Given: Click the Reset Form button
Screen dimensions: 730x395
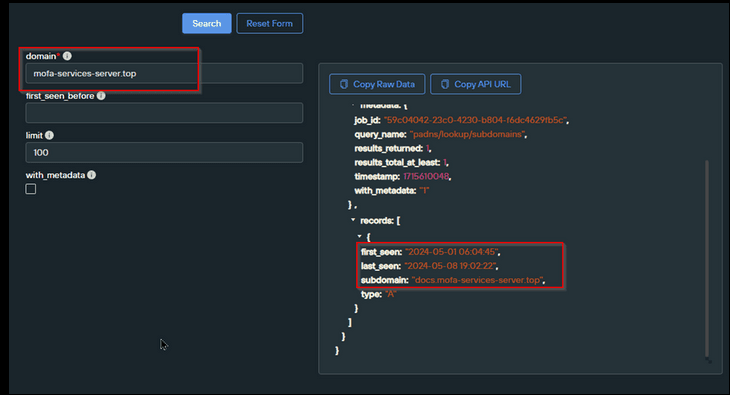Looking at the screenshot, I should (x=270, y=23).
